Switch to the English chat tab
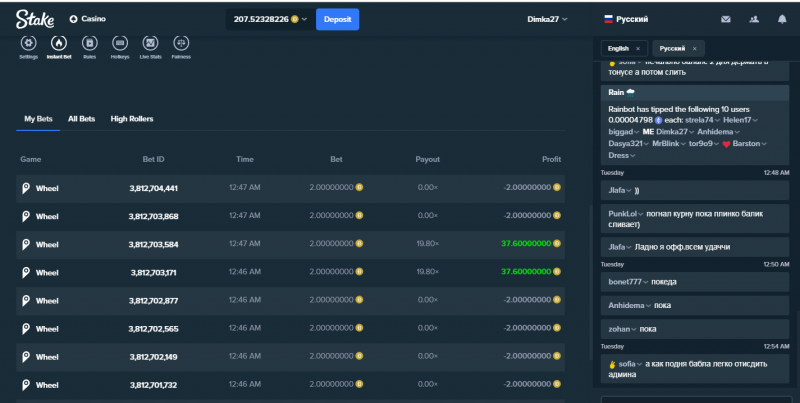This screenshot has height=403, width=800. 618,48
